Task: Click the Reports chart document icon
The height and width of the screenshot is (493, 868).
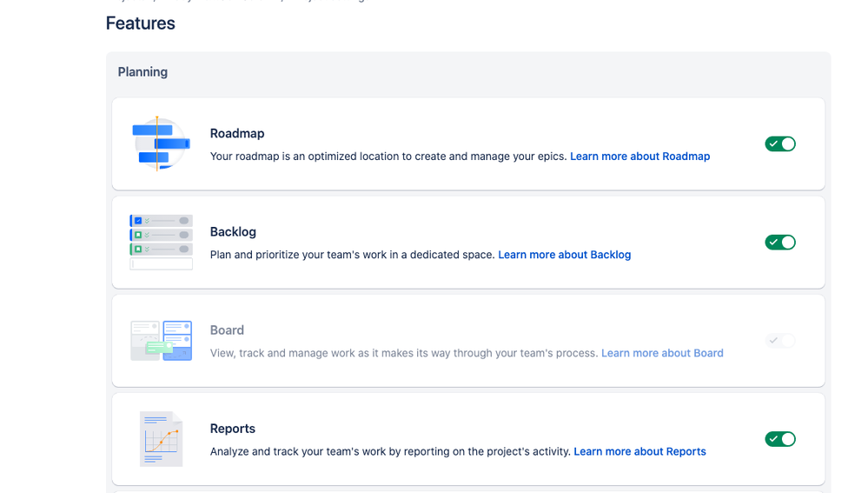Action: 161,439
